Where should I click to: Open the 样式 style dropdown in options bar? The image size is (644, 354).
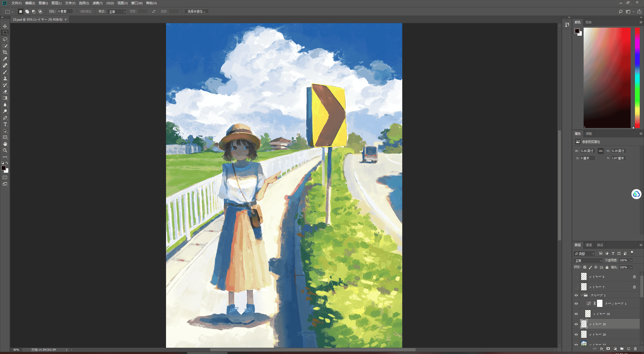[x=117, y=12]
